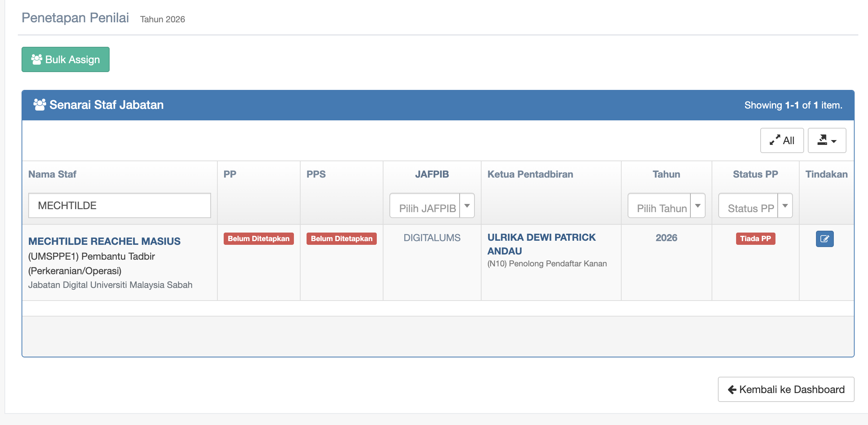This screenshot has height=425, width=868.
Task: Sort by the Status PP column header
Action: coord(755,174)
